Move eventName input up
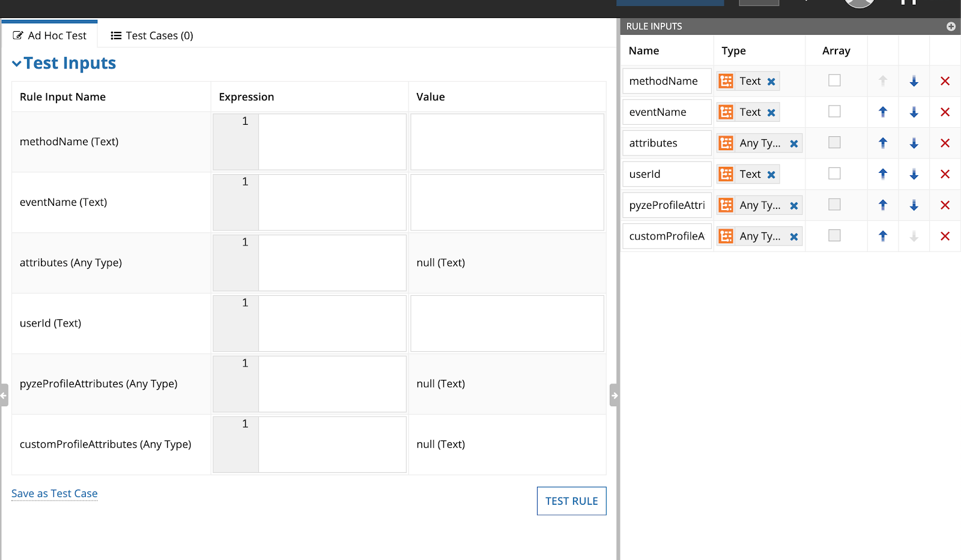This screenshot has height=560, width=961. pos(883,112)
